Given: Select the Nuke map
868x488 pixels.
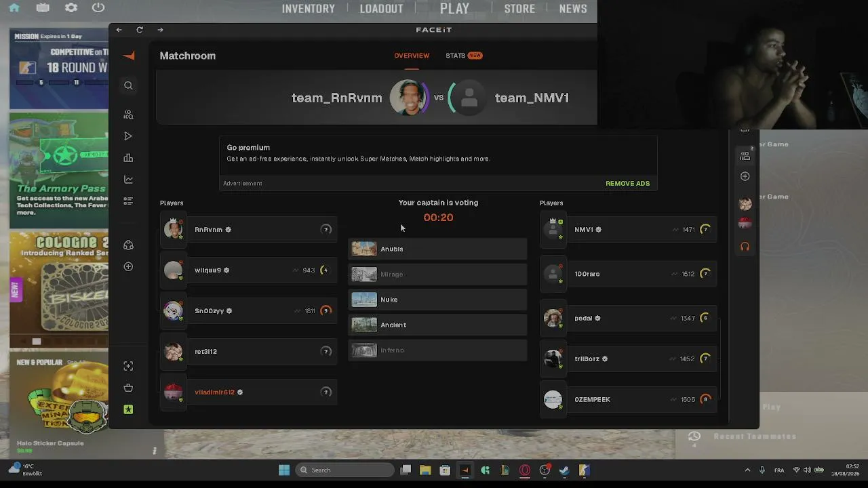Looking at the screenshot, I should (x=437, y=300).
